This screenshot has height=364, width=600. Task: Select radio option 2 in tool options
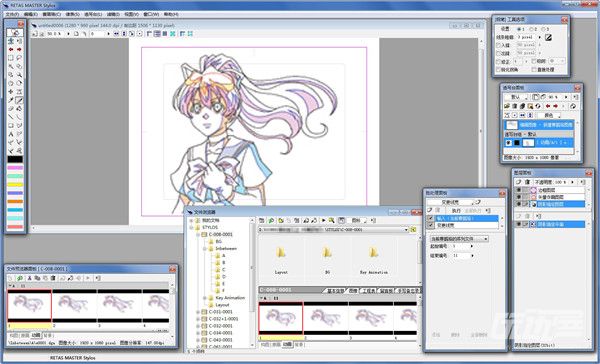pos(532,29)
